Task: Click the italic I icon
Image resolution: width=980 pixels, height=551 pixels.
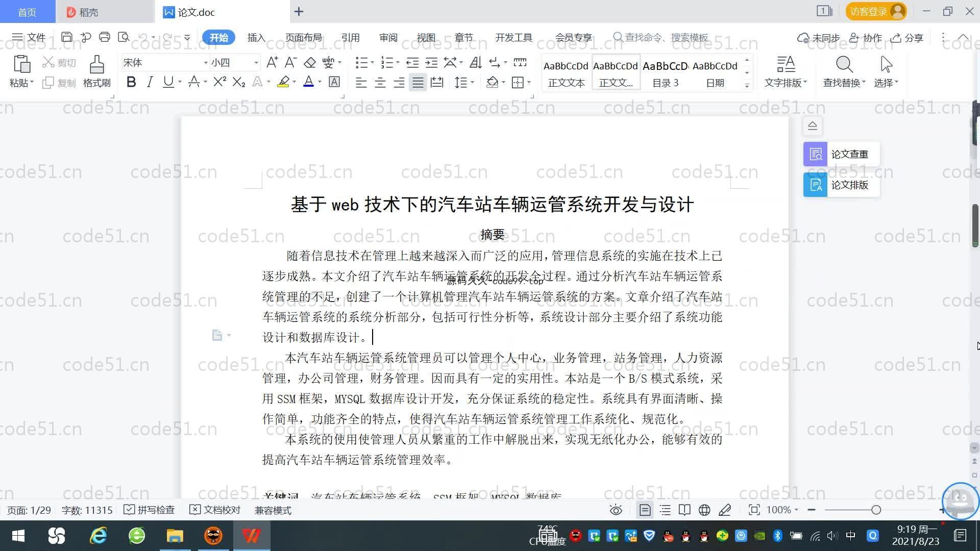Action: pyautogui.click(x=150, y=82)
